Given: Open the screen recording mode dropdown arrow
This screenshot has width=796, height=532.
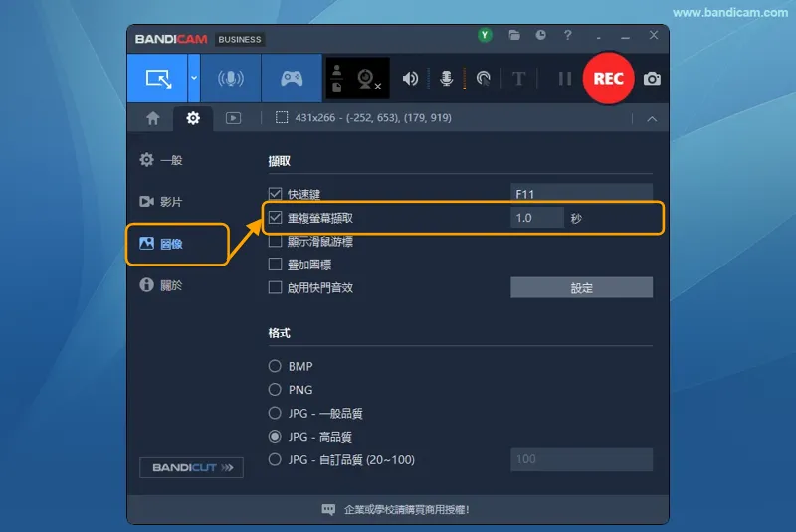Looking at the screenshot, I should click(x=194, y=79).
